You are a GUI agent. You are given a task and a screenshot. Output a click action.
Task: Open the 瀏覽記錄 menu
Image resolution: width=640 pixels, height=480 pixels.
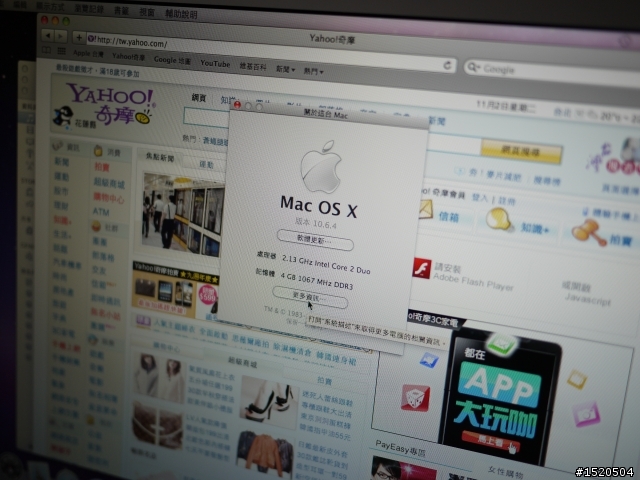coord(89,9)
